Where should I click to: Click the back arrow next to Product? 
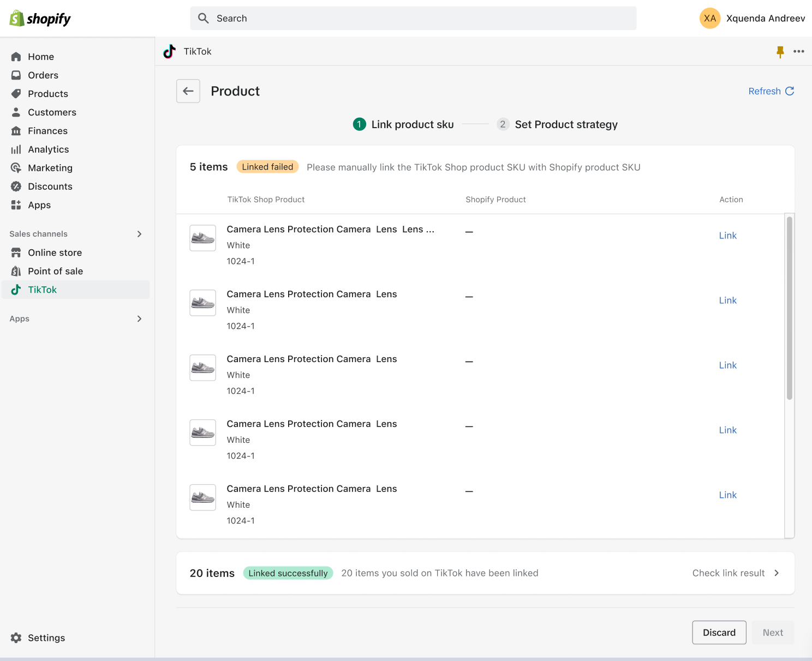tap(188, 91)
